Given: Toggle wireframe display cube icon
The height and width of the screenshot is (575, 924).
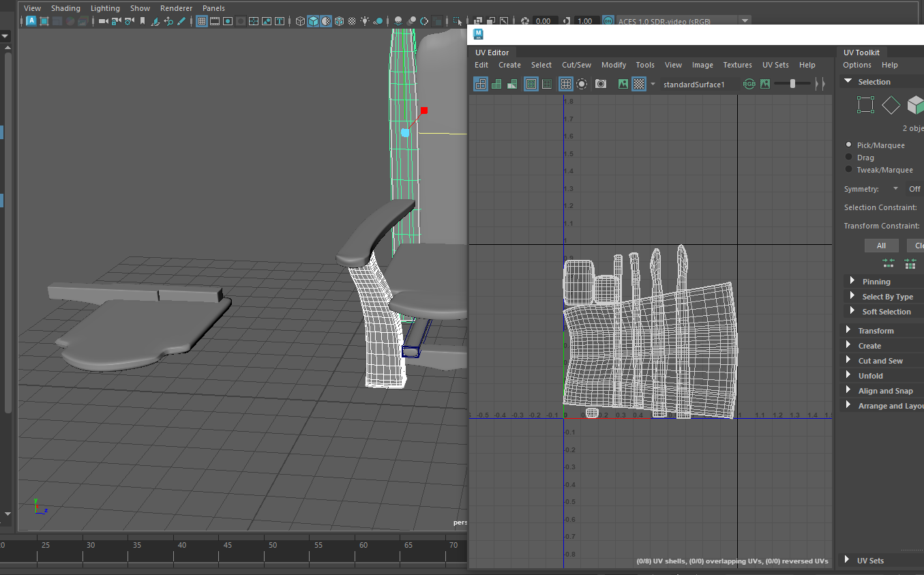Looking at the screenshot, I should 300,21.
